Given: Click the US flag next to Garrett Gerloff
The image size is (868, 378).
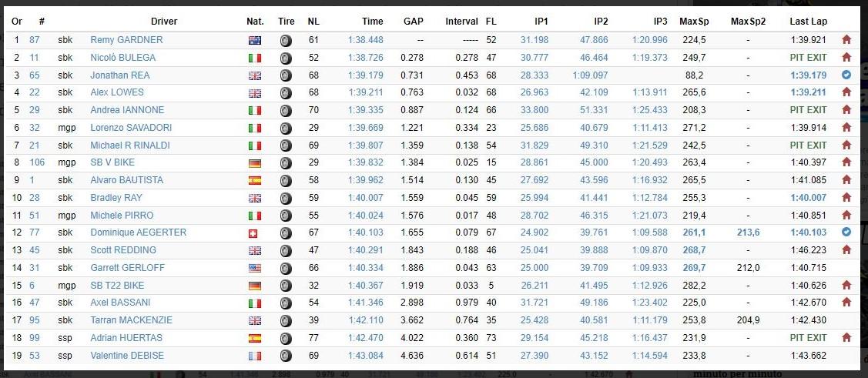Looking at the screenshot, I should click(x=255, y=268).
